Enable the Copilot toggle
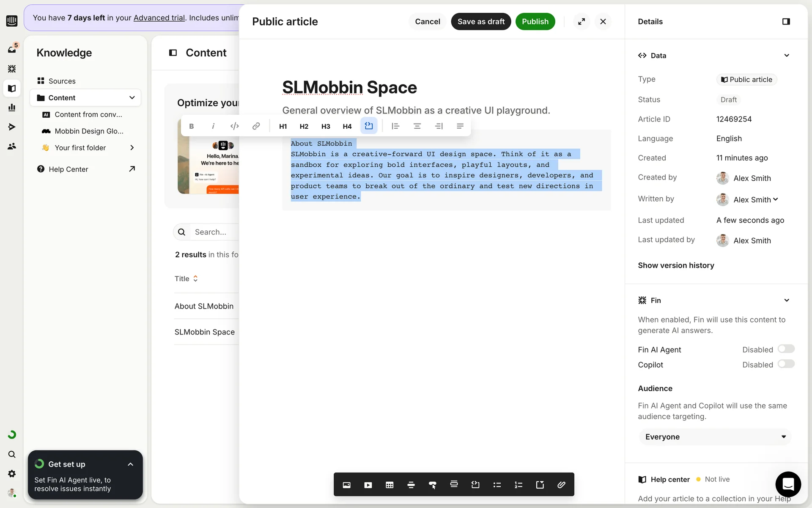812x508 pixels. 786,364
